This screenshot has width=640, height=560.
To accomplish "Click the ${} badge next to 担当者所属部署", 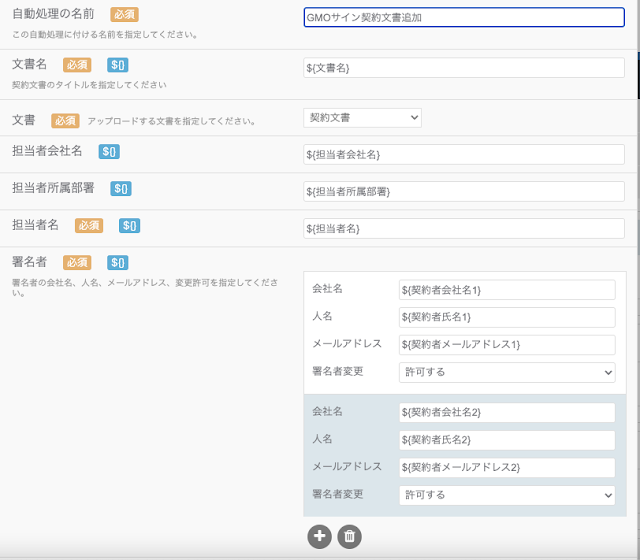I will [x=121, y=189].
